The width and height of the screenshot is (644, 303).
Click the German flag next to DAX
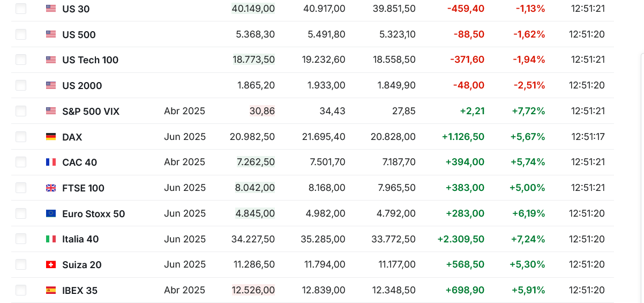click(51, 137)
